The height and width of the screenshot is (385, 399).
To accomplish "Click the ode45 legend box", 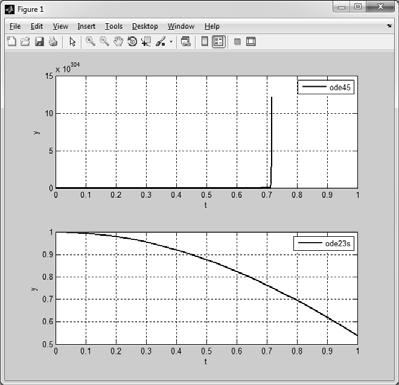I will coord(326,87).
